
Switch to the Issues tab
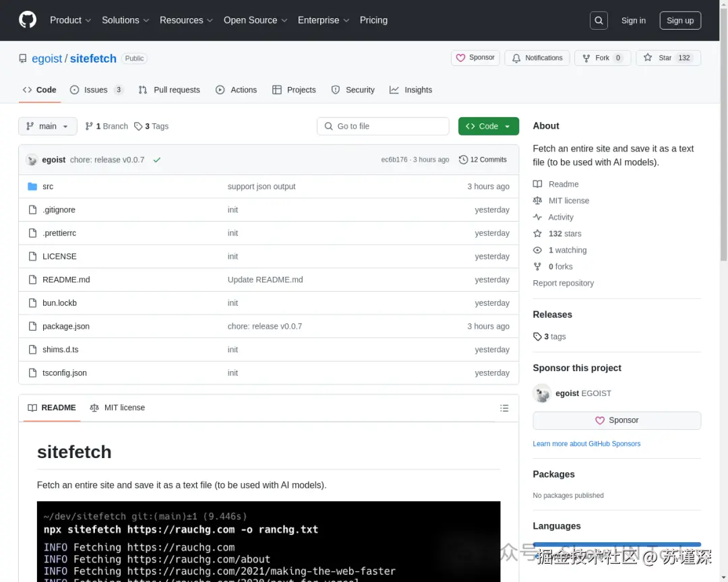(96, 90)
